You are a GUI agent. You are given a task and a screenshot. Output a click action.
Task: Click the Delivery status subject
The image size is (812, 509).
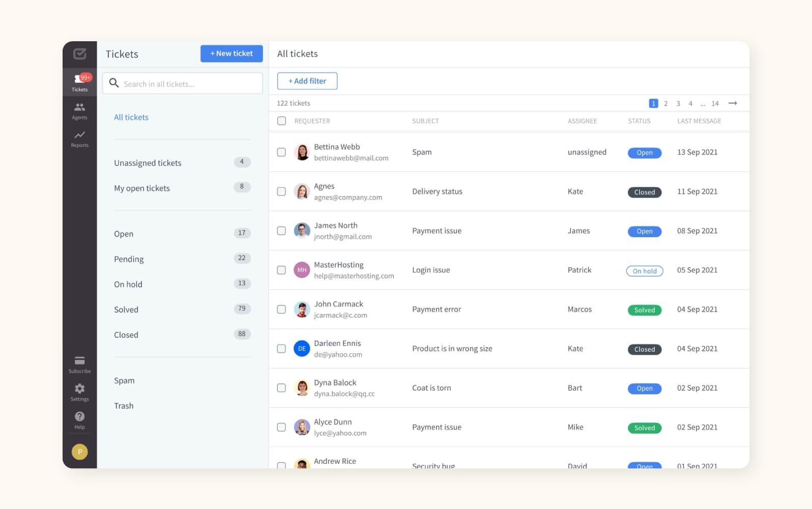click(437, 191)
